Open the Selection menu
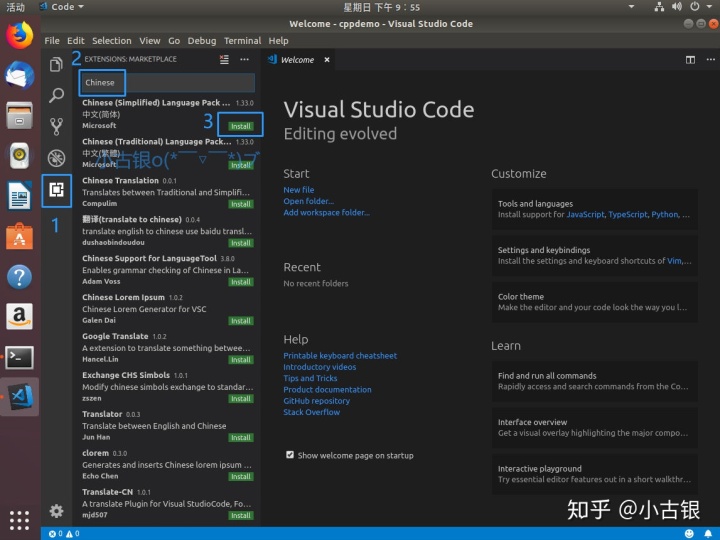 112,41
